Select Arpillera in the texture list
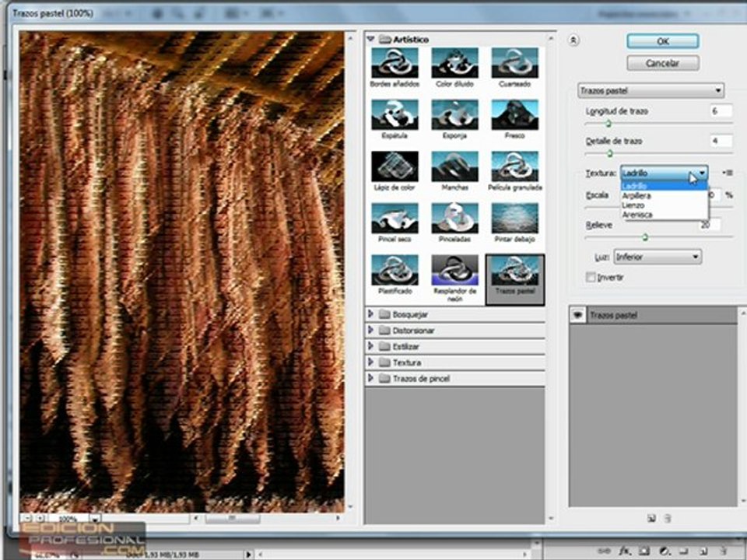The height and width of the screenshot is (560, 747). (x=664, y=196)
